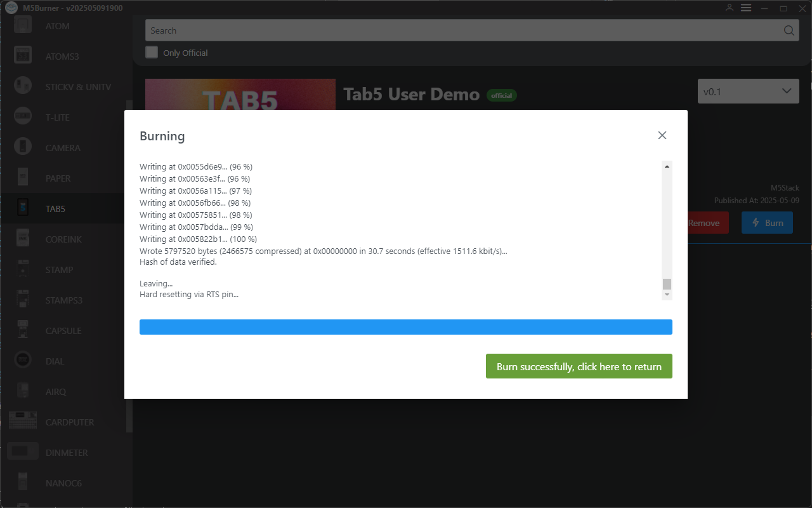Choose the T-LITE device icon
The width and height of the screenshot is (812, 508).
(x=23, y=117)
